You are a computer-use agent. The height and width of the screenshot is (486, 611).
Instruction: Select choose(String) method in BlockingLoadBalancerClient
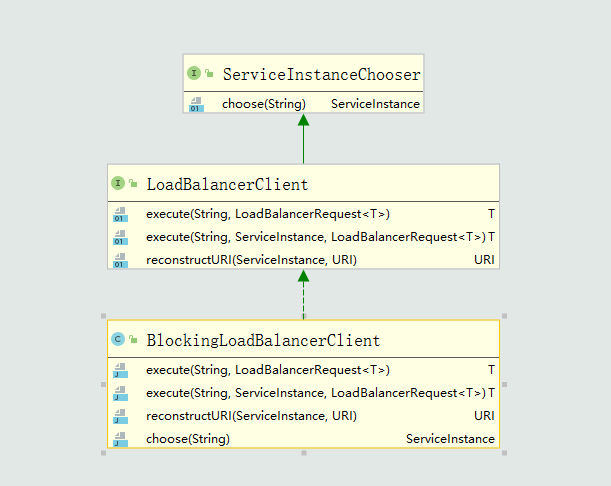coord(188,439)
